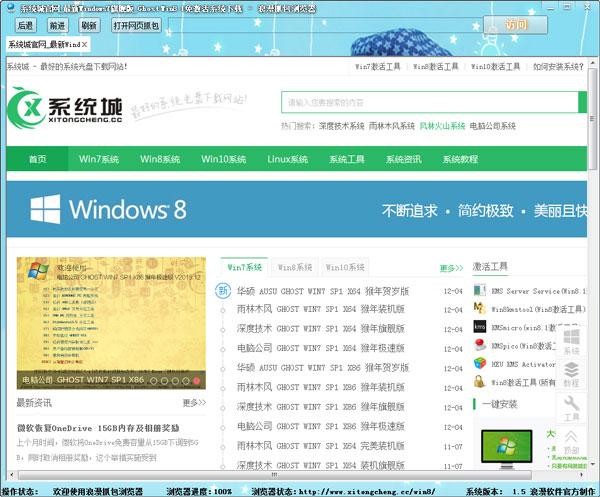
Task: Focus the browser URL address field
Action: click(x=324, y=25)
